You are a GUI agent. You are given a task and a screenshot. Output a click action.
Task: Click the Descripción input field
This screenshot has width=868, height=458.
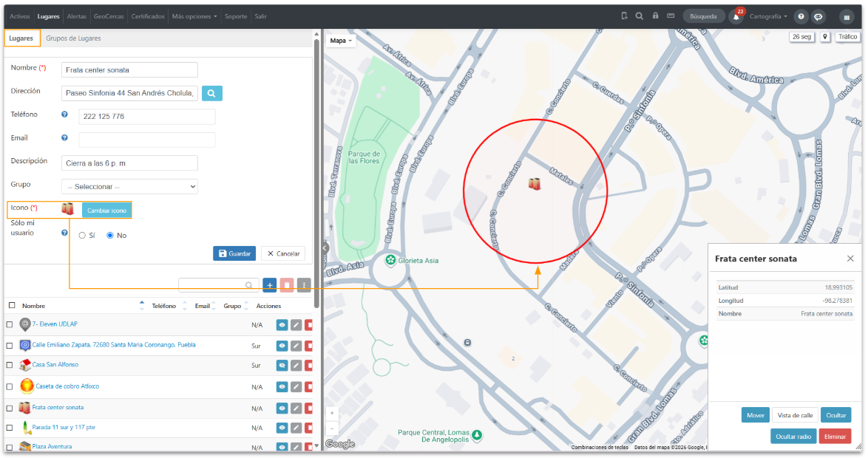[x=129, y=163]
